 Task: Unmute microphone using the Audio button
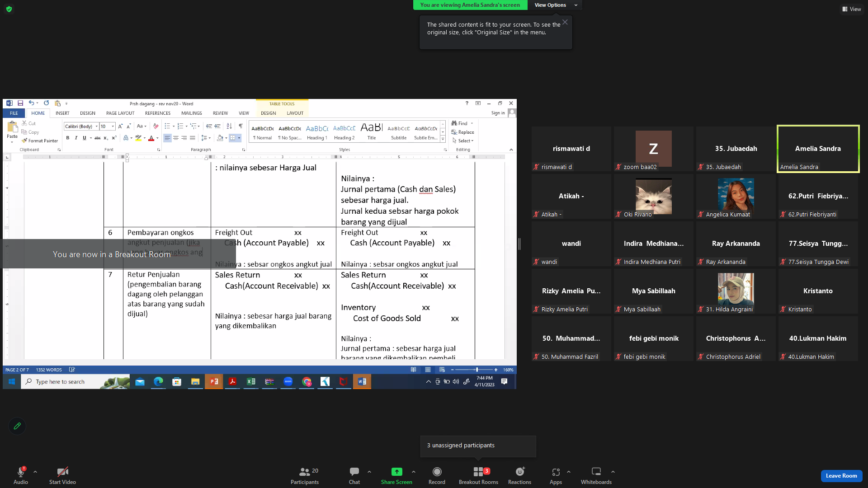point(21,475)
